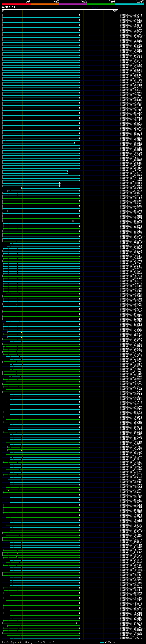The height and width of the screenshot is (644, 146).
Task: Select the hit UniRef100_Q0WMC0
Action: 131,188
